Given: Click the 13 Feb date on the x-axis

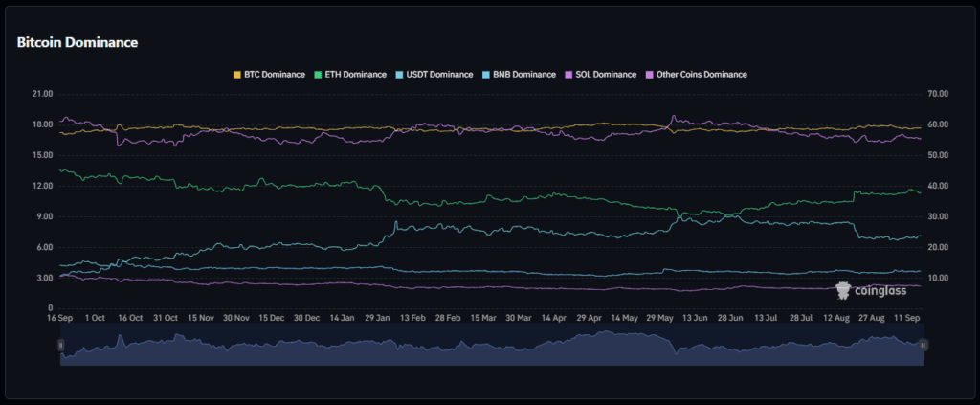Looking at the screenshot, I should click(x=413, y=318).
